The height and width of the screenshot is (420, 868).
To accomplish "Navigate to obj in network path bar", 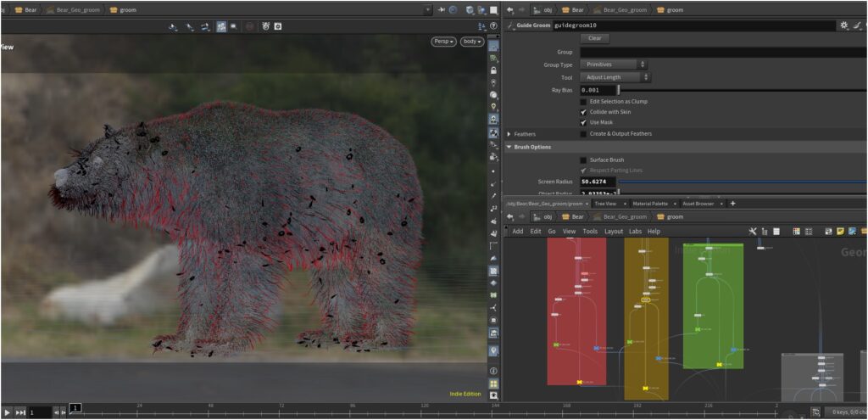I will coord(543,216).
